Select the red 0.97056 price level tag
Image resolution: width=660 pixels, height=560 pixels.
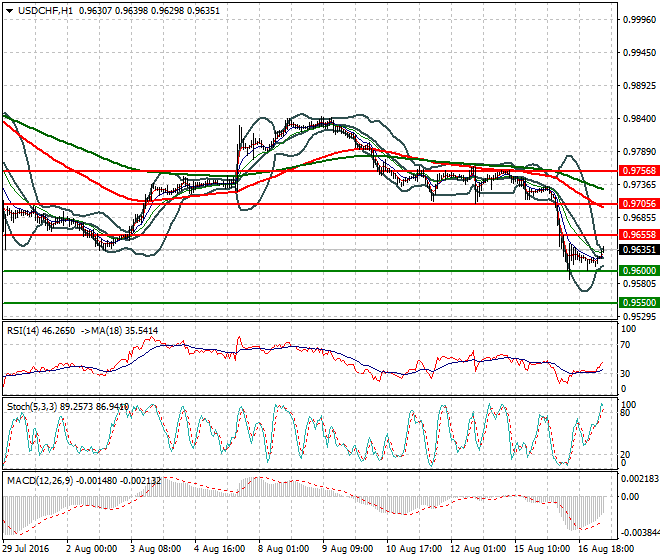635,204
